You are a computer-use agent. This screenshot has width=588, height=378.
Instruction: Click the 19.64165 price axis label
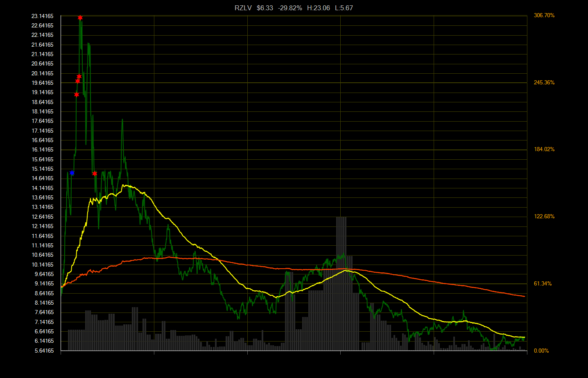[43, 83]
